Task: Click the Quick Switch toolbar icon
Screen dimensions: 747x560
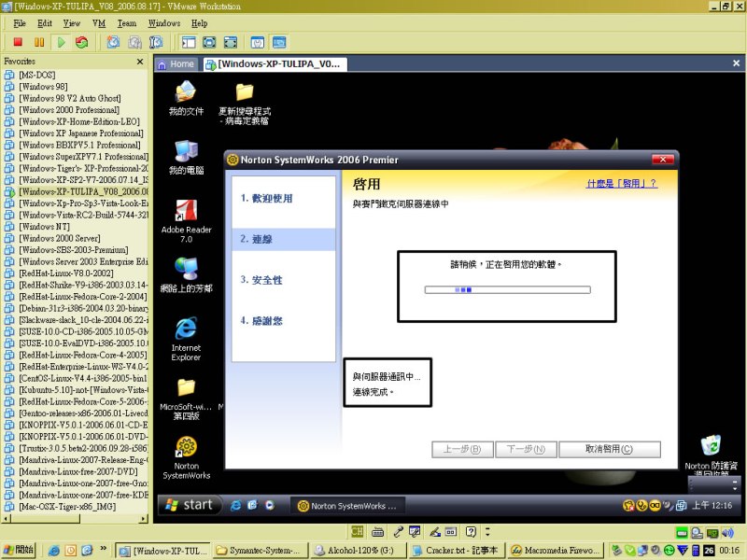Action: (231, 42)
